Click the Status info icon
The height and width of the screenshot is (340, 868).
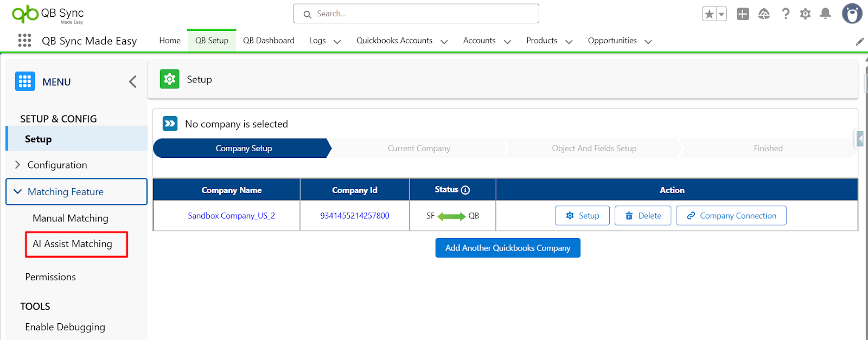tap(465, 190)
